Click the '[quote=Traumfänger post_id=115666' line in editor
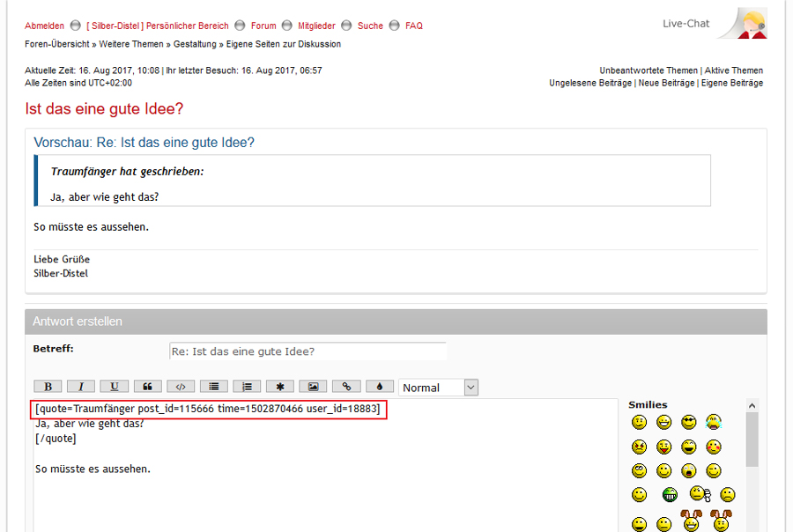This screenshot has height=532, width=793. [208, 409]
